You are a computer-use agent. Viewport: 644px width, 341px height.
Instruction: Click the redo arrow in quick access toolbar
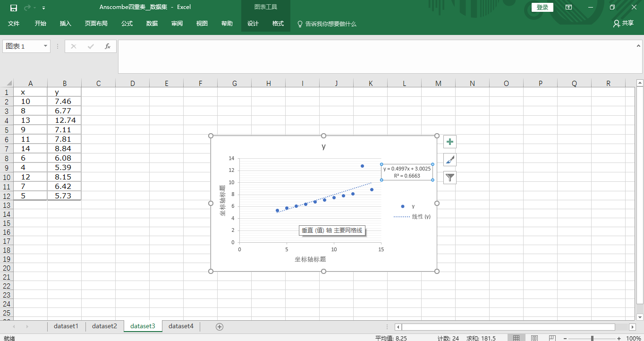point(27,8)
